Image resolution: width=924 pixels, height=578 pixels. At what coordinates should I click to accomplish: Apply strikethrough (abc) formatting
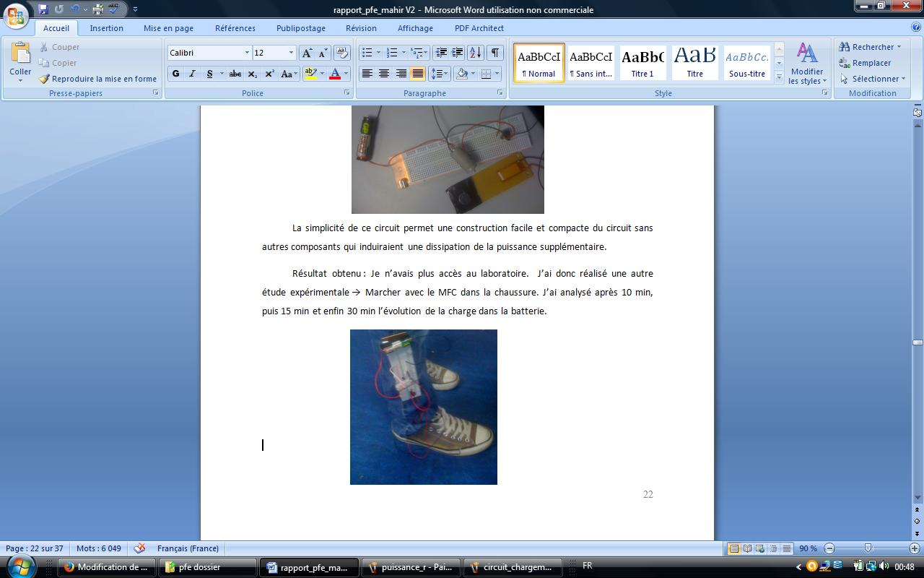pos(235,74)
